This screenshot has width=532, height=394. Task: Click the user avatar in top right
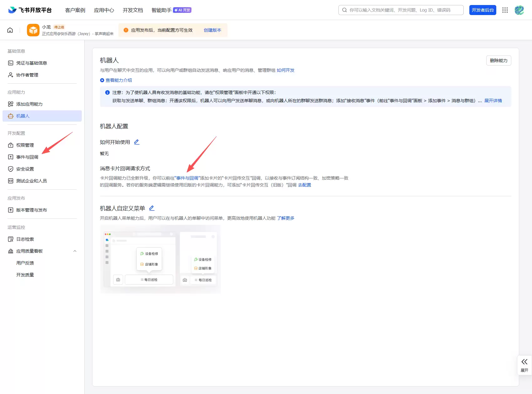pos(519,10)
